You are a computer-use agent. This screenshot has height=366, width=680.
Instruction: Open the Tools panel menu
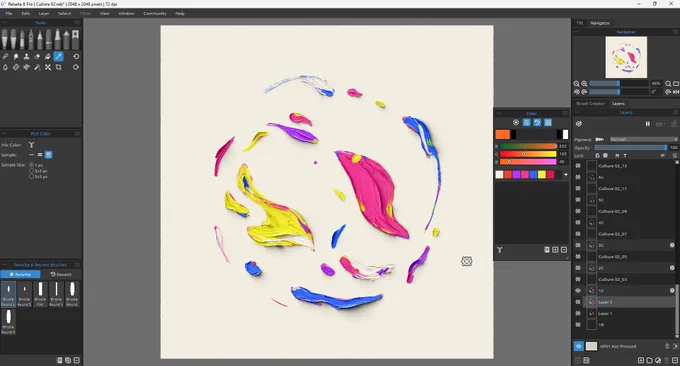(77, 23)
